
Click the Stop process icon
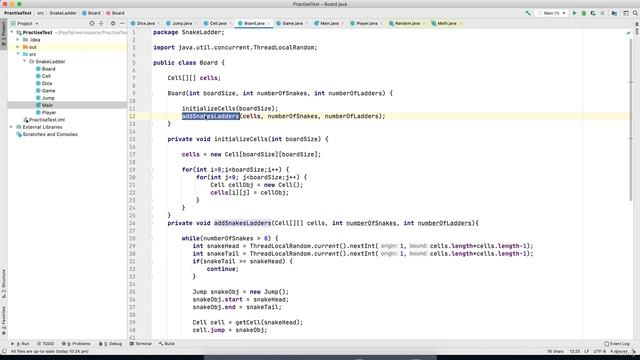(x=602, y=13)
